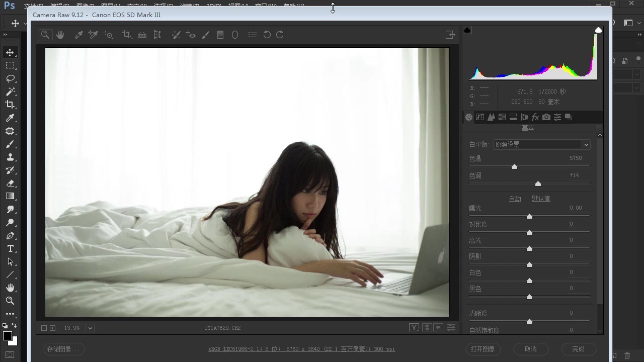Click the 对比度 slider handle
Image resolution: width=644 pixels, height=362 pixels.
coord(529,232)
